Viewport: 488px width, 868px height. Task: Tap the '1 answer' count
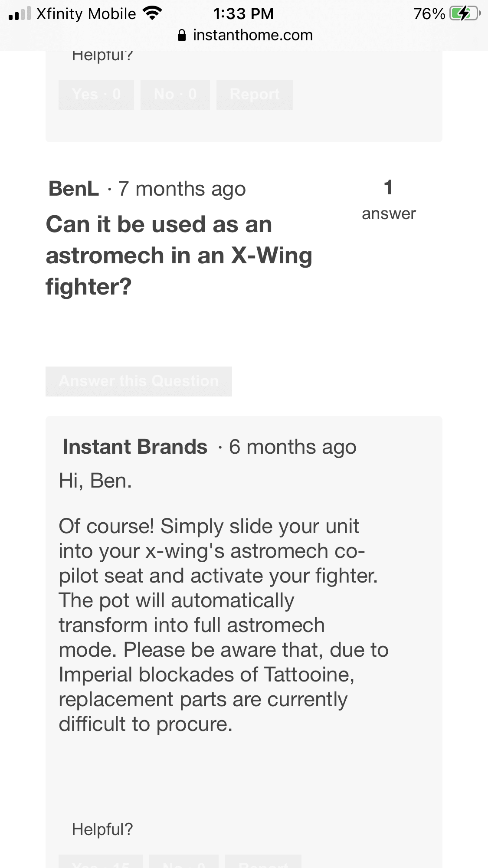(x=389, y=200)
